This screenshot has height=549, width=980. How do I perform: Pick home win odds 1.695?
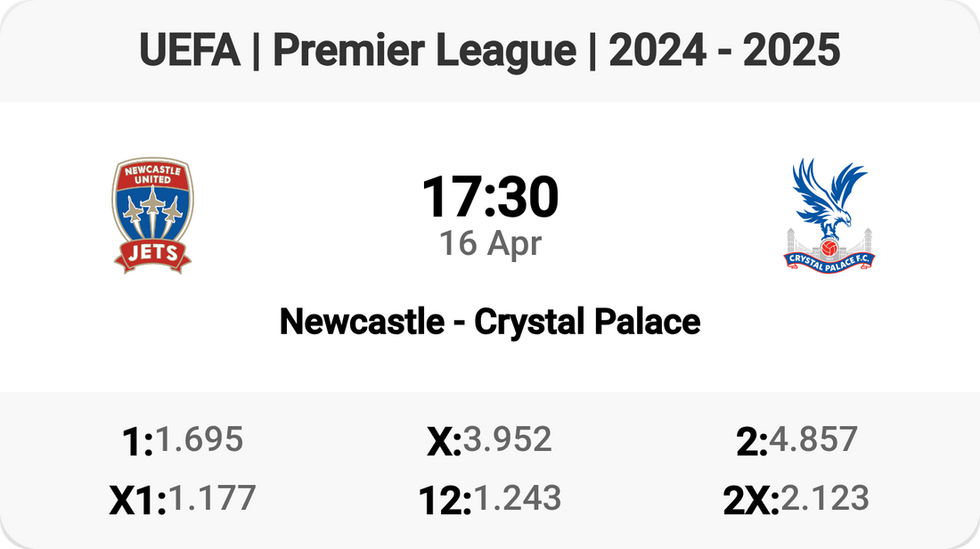[x=199, y=439]
